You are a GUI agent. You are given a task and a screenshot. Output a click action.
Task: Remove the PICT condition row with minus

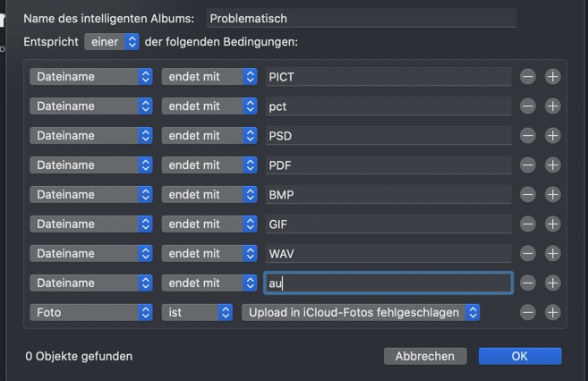pos(528,77)
